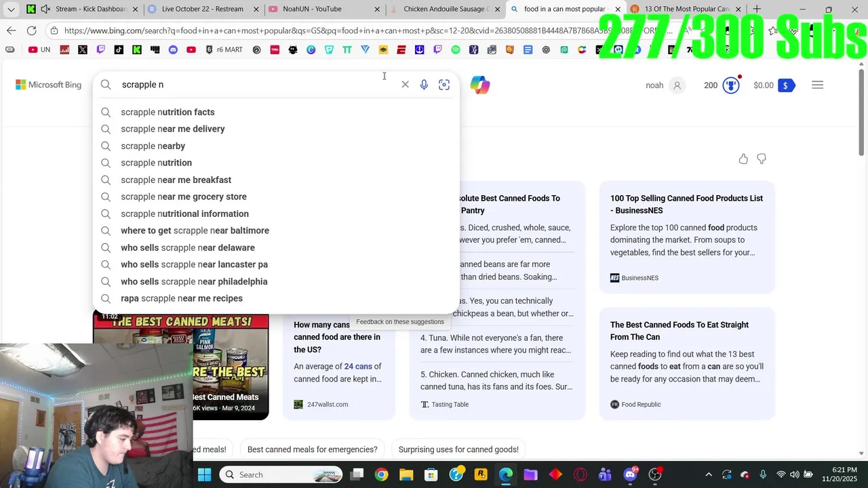Viewport: 868px width, 488px height.
Task: Open 100 Top Selling Canned Food Products link
Action: point(686,204)
